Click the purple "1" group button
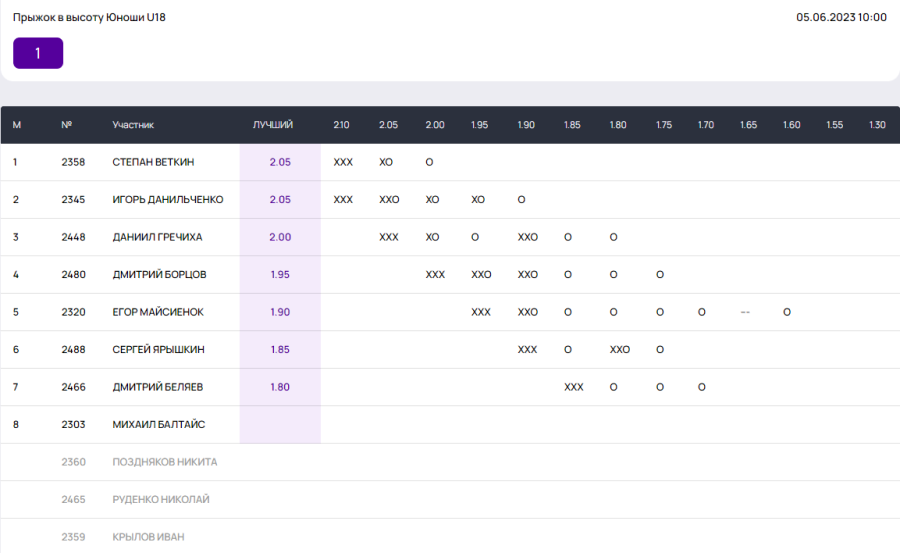The width and height of the screenshot is (900, 553). [x=38, y=53]
